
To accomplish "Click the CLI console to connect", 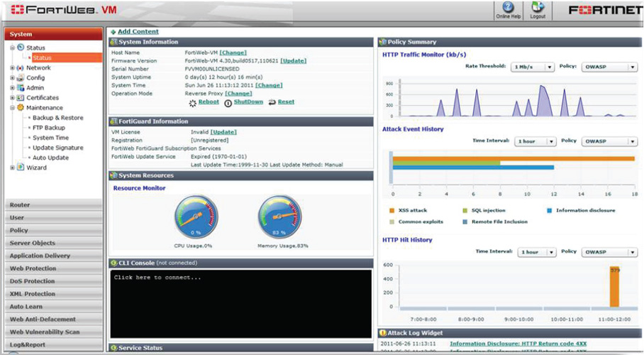I will (x=240, y=304).
